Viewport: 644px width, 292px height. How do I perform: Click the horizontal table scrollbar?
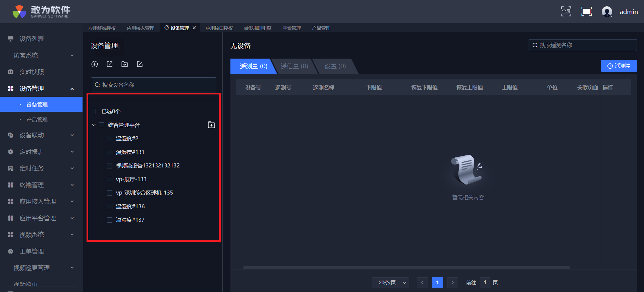(x=407, y=268)
